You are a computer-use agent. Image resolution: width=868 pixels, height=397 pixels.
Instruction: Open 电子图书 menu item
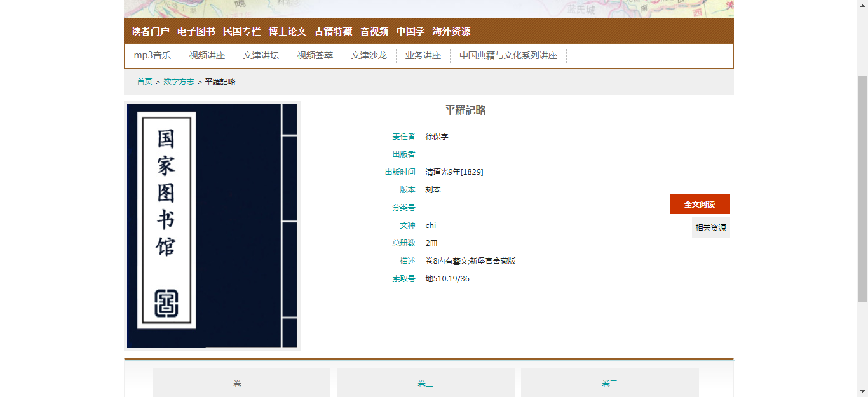coord(196,31)
